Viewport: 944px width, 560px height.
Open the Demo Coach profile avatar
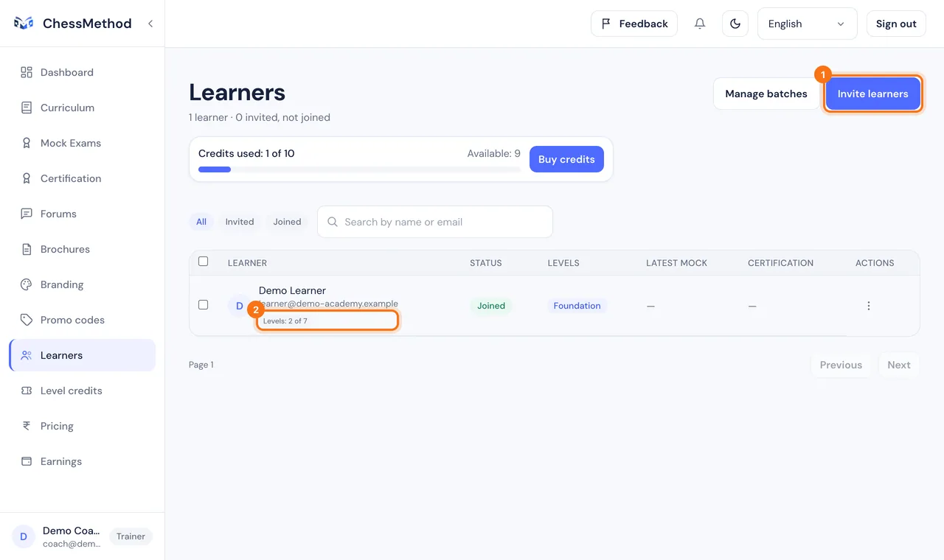24,536
